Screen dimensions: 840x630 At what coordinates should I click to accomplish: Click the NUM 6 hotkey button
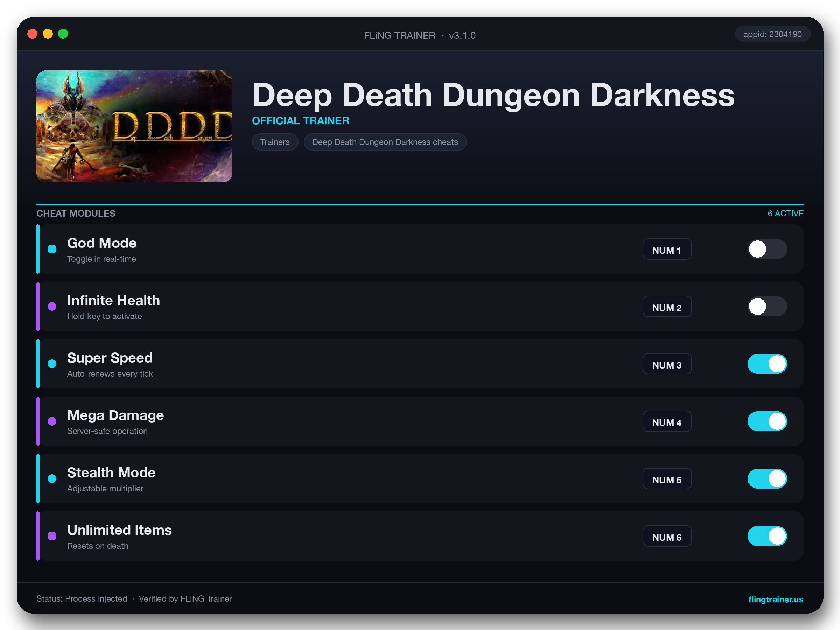(667, 536)
